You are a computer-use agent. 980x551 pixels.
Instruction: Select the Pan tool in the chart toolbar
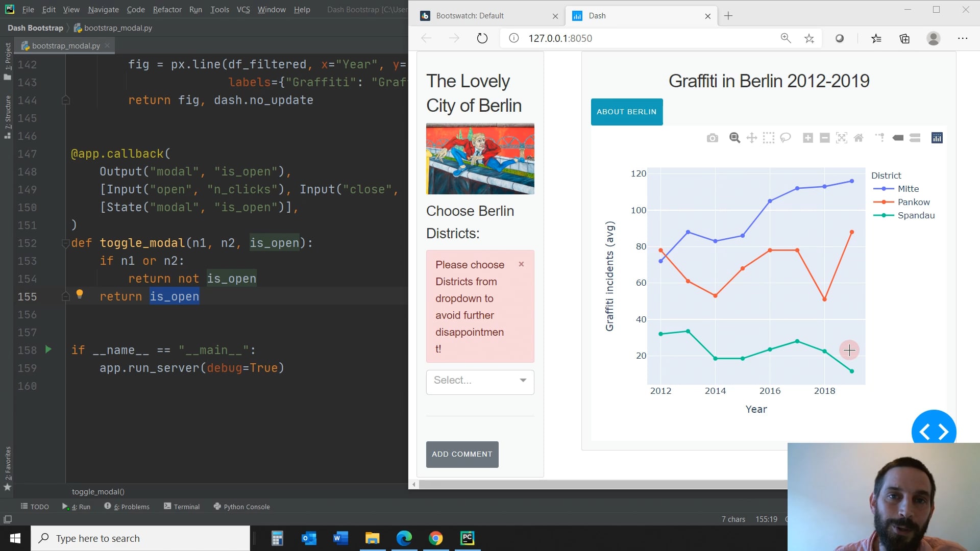pos(751,137)
